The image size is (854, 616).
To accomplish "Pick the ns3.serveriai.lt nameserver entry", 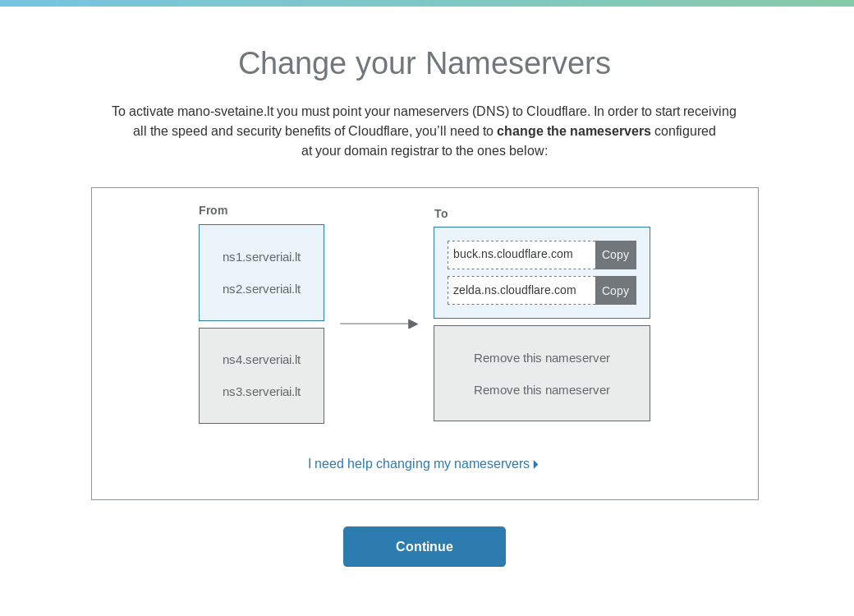I will (x=261, y=392).
